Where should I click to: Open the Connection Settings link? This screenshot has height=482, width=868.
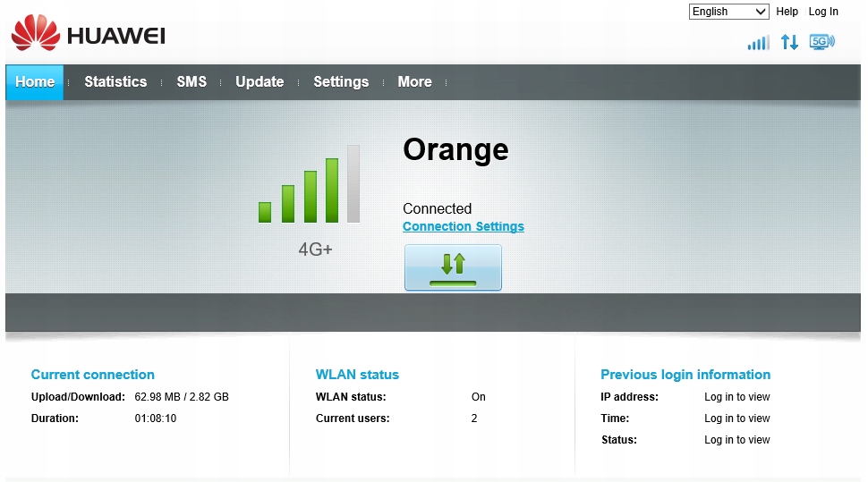(x=464, y=226)
